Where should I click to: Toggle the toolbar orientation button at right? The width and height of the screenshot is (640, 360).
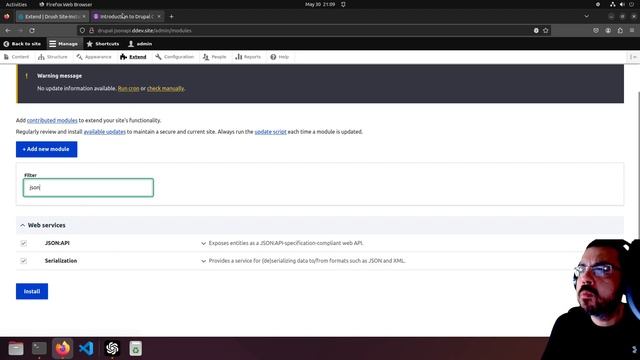(x=633, y=57)
